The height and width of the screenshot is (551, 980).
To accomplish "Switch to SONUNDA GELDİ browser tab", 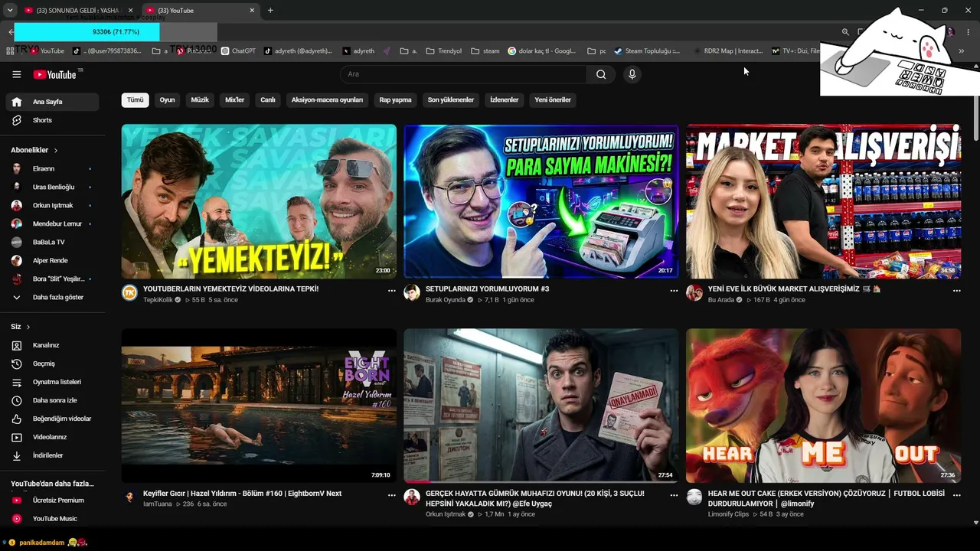I will (x=77, y=11).
